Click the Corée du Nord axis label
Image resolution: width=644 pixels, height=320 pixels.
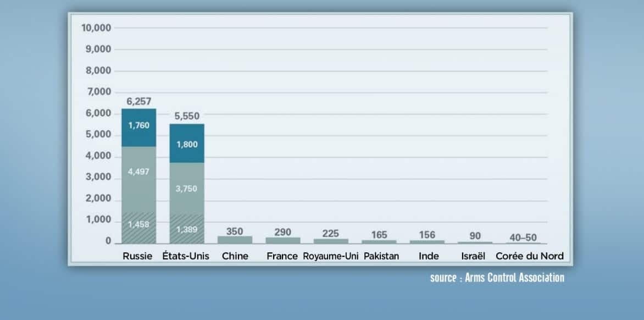coord(529,256)
